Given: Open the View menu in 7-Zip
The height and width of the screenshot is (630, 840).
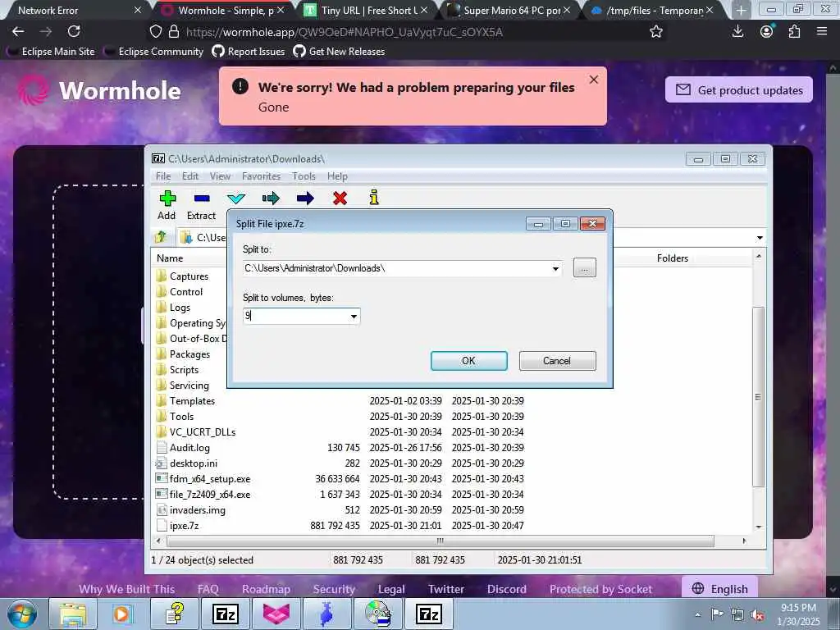Looking at the screenshot, I should [x=220, y=176].
